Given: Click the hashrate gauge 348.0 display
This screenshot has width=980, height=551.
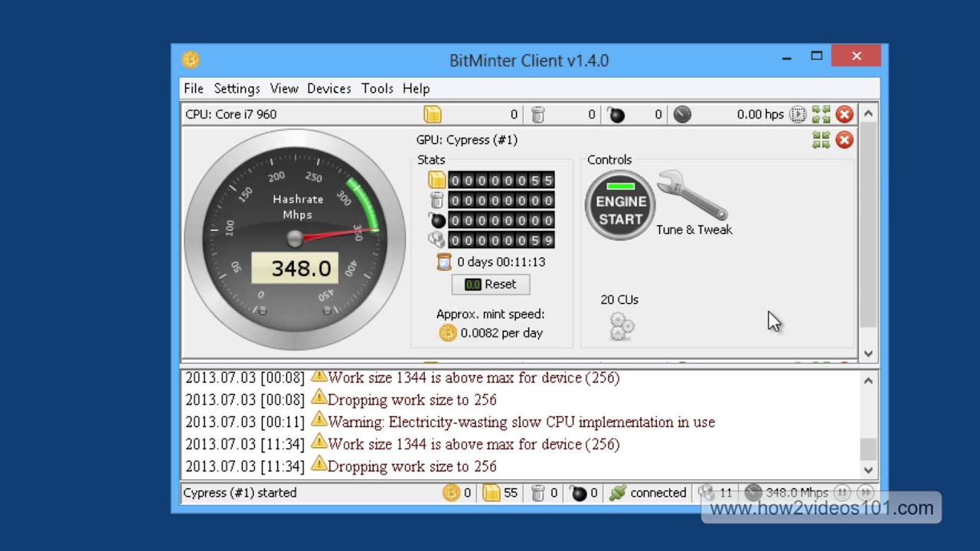Looking at the screenshot, I should point(295,269).
